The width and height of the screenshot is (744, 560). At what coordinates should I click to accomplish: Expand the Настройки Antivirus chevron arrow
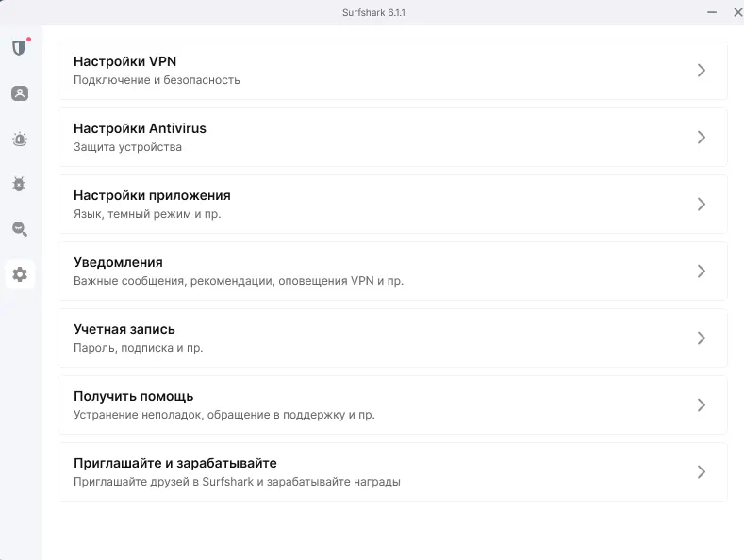click(x=701, y=138)
